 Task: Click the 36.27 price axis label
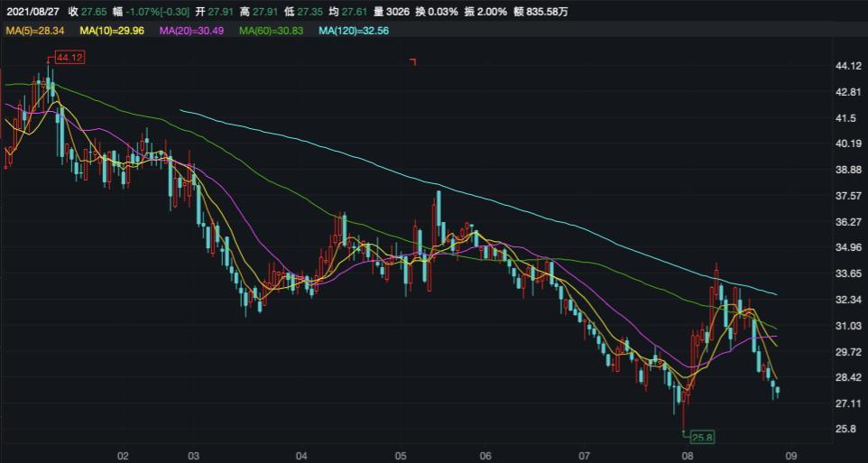[847, 221]
